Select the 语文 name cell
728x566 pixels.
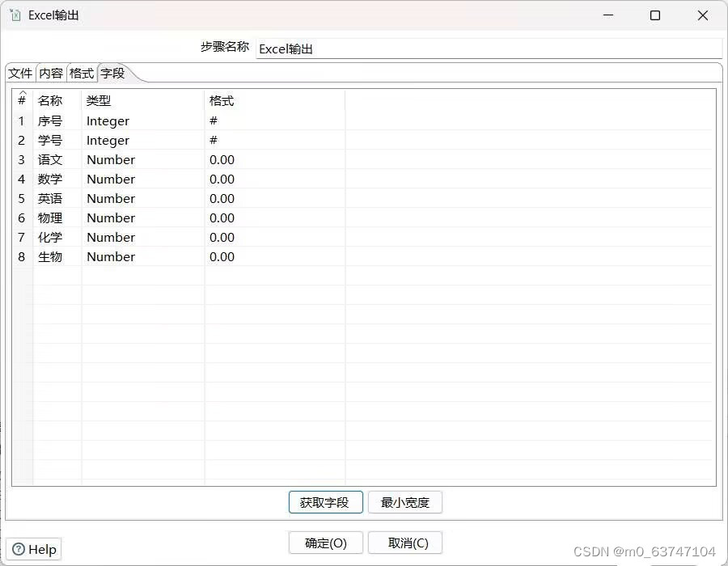(x=57, y=159)
